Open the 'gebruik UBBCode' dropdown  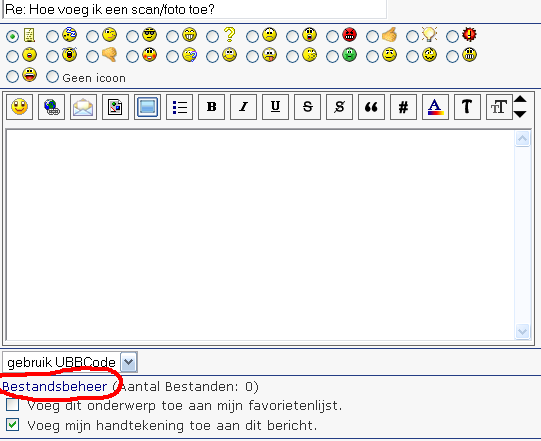click(x=129, y=362)
